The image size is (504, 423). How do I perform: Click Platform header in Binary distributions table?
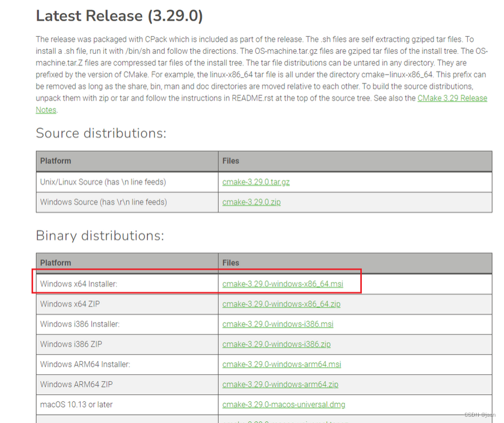click(127, 263)
